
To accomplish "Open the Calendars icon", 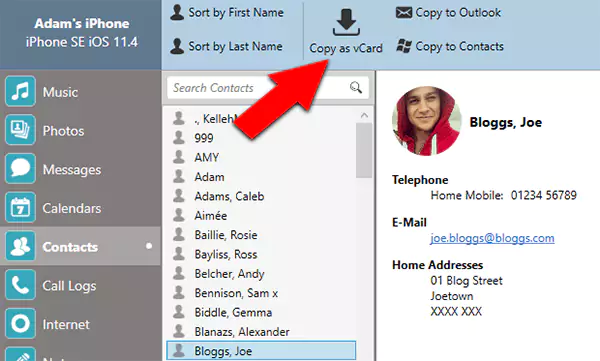I will coord(20,208).
